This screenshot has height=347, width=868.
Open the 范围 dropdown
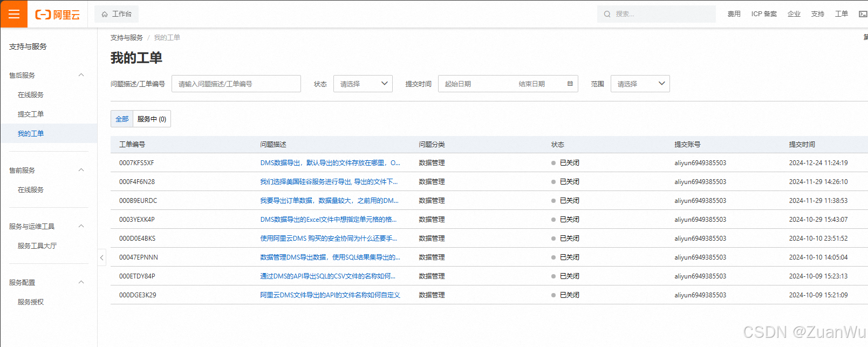coord(640,84)
